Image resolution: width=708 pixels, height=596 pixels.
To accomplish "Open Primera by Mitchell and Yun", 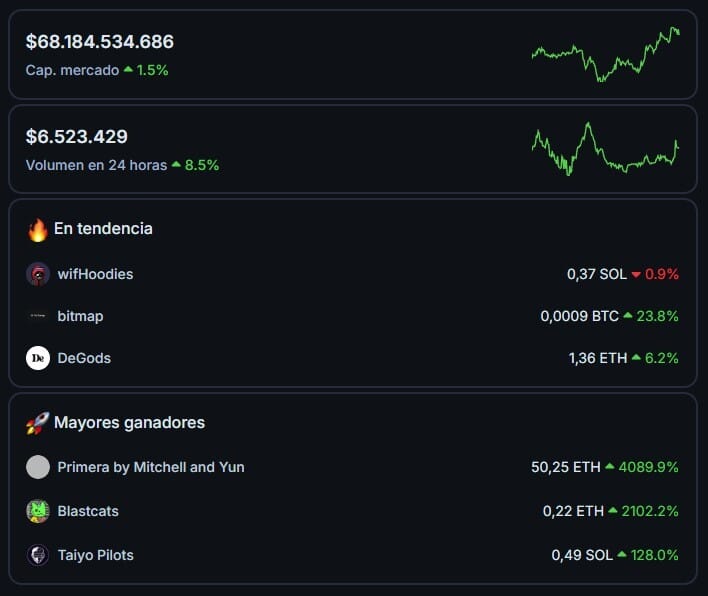I will click(x=151, y=467).
